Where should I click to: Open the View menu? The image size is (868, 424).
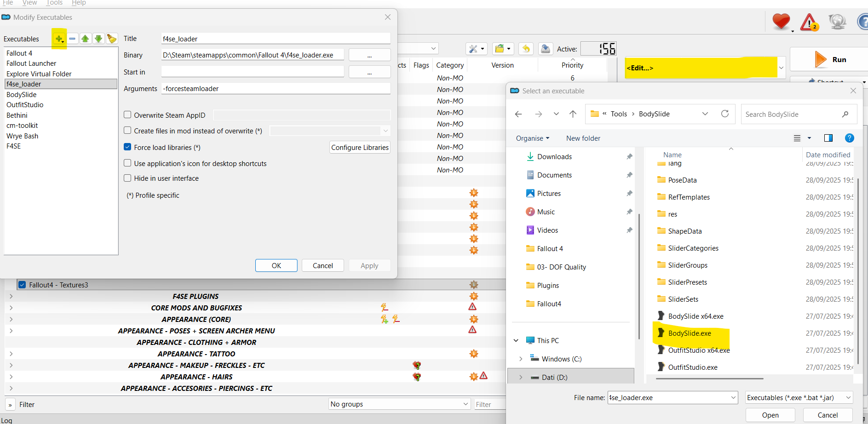30,3
